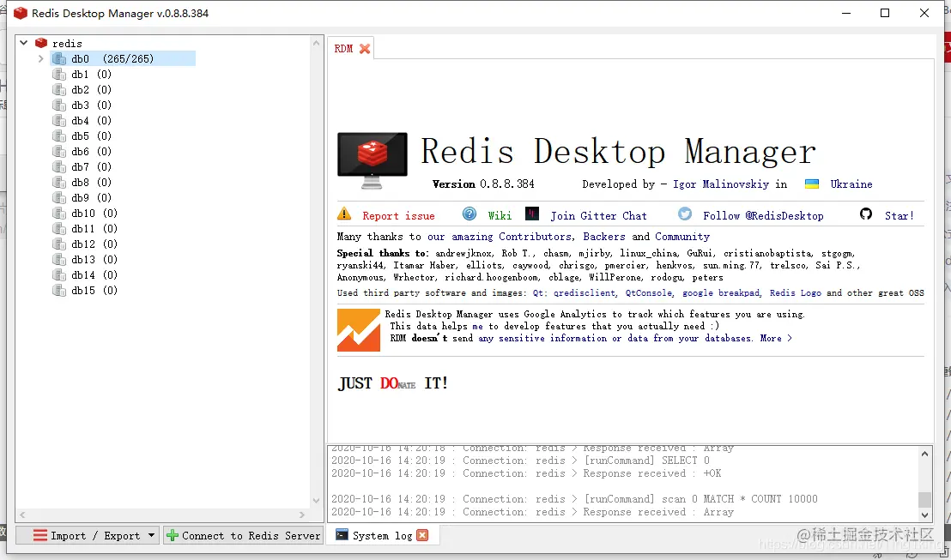Open the QtConsole link
The height and width of the screenshot is (560, 951).
click(648, 293)
